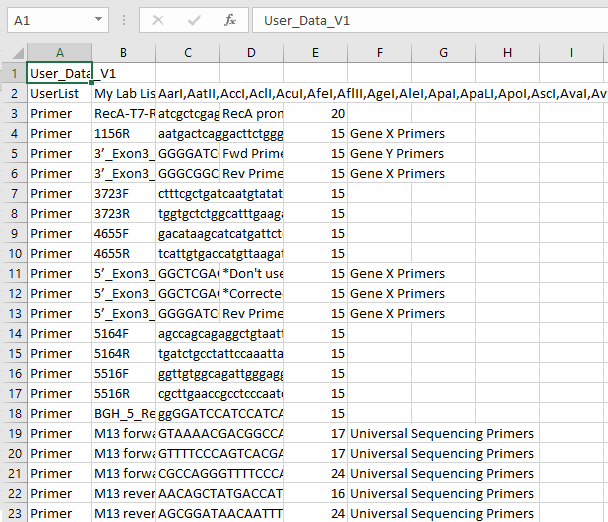Select column C header
608x522 pixels.
pos(187,52)
